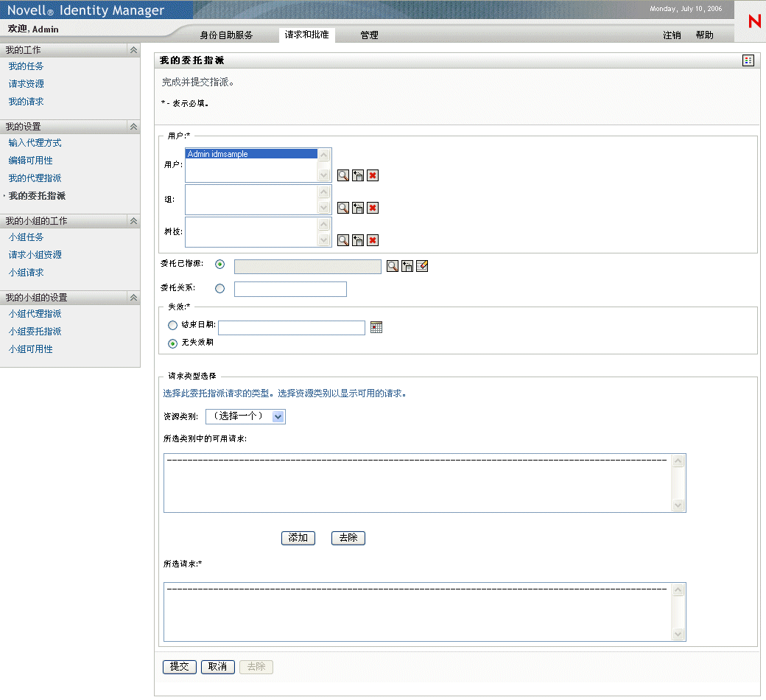The height and width of the screenshot is (700, 766).
Task: Open the group (组) lookup magnifier icon
Action: (x=343, y=208)
